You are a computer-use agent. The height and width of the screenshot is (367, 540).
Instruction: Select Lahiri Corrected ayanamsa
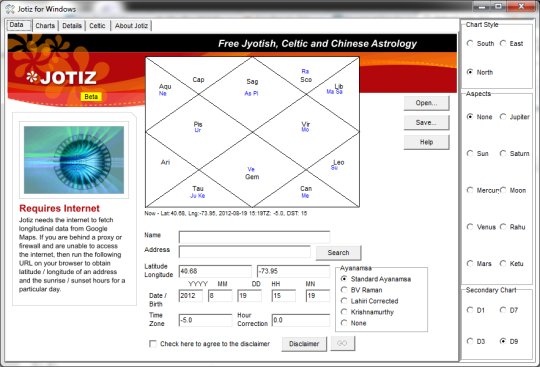point(370,301)
